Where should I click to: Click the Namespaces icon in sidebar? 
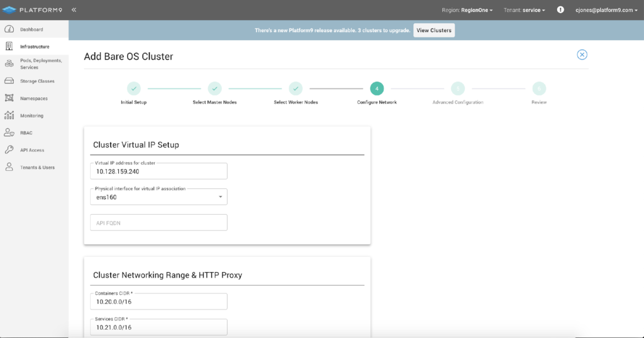point(9,99)
